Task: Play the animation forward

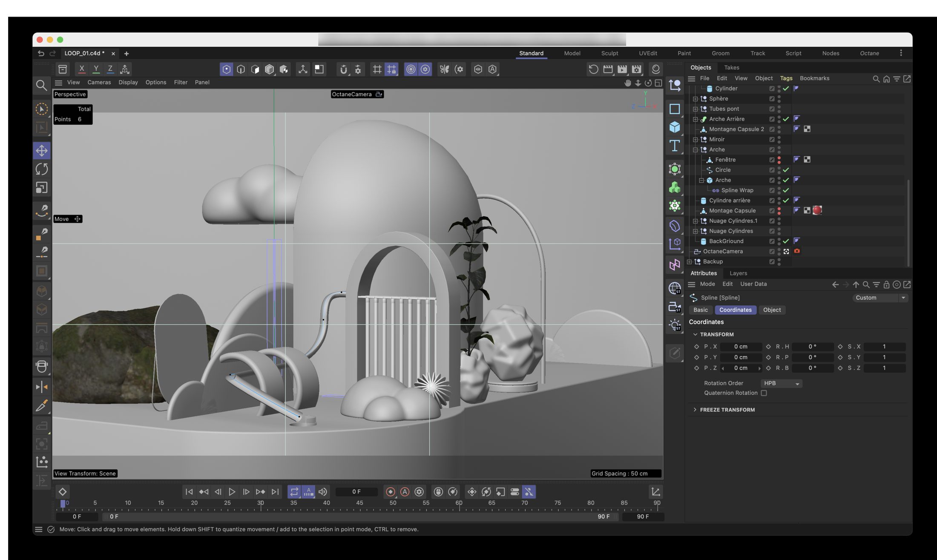Action: [232, 492]
